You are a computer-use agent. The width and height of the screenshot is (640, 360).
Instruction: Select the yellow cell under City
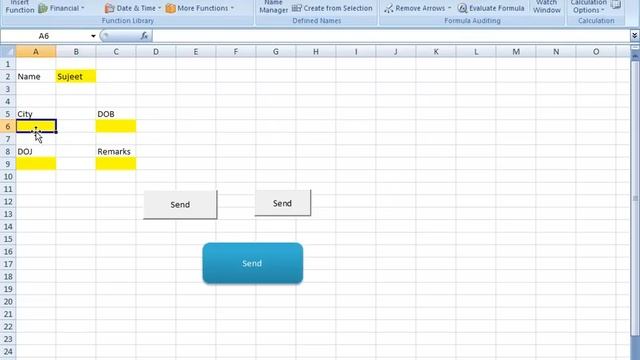click(x=36, y=126)
